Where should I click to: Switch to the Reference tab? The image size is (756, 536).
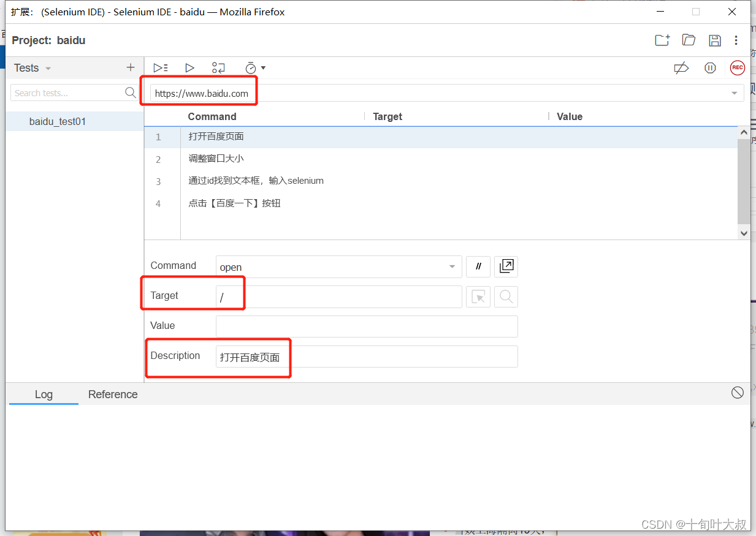(113, 394)
